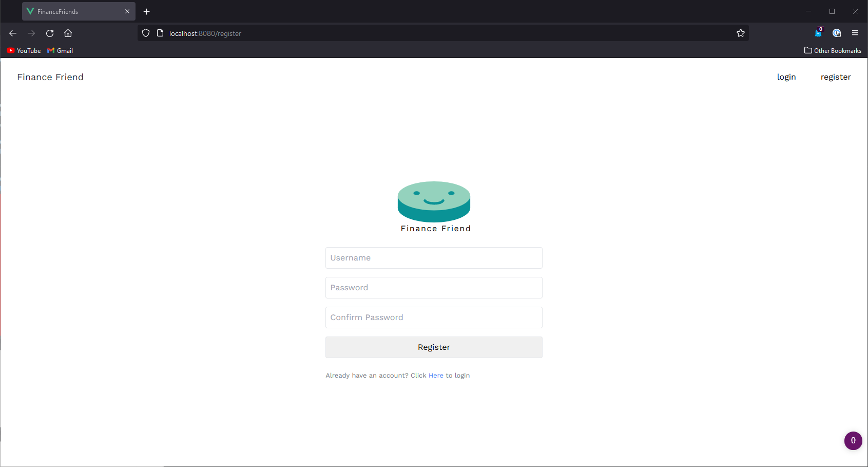
Task: Open the purple floating badge showing 0
Action: tap(853, 440)
